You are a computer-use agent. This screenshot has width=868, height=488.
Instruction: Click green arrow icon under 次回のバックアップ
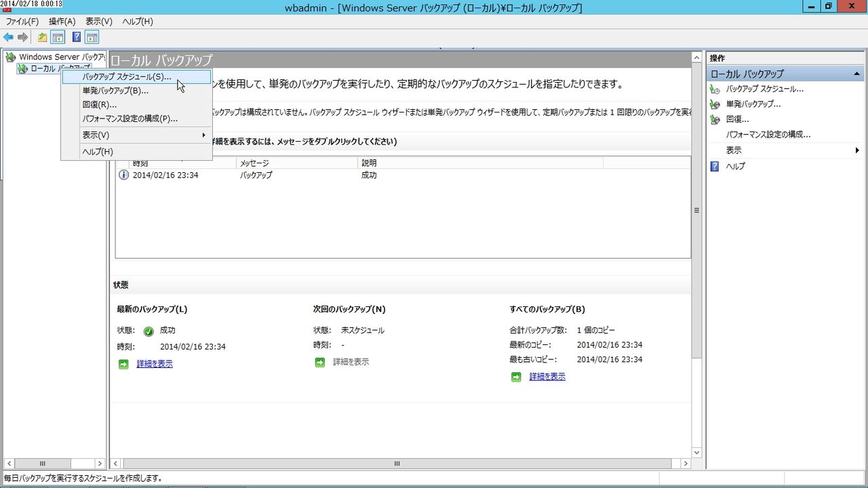pyautogui.click(x=320, y=363)
